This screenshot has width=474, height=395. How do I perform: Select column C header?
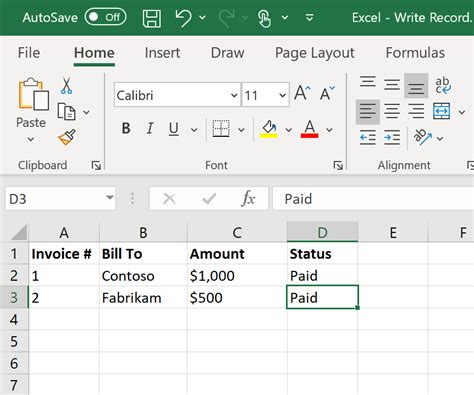(x=237, y=232)
